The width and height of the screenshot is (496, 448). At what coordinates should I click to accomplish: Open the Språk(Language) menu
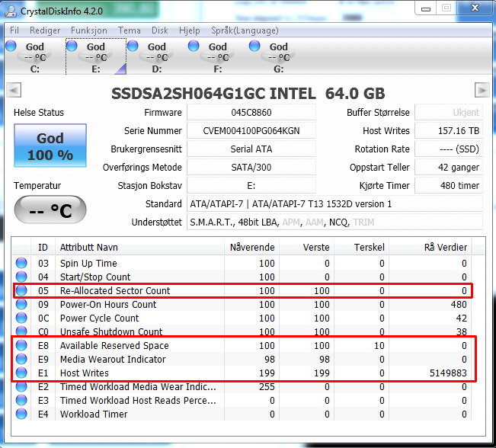coord(245,30)
